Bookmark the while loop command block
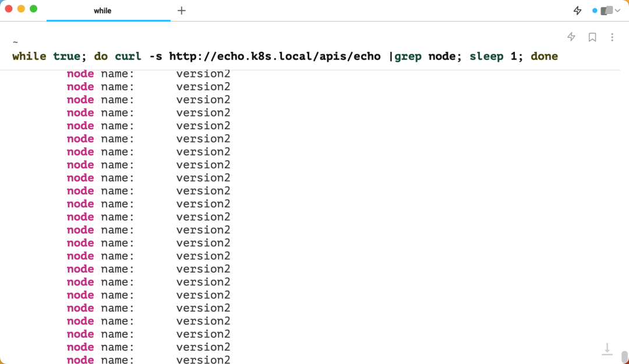629x364 pixels. (x=592, y=37)
